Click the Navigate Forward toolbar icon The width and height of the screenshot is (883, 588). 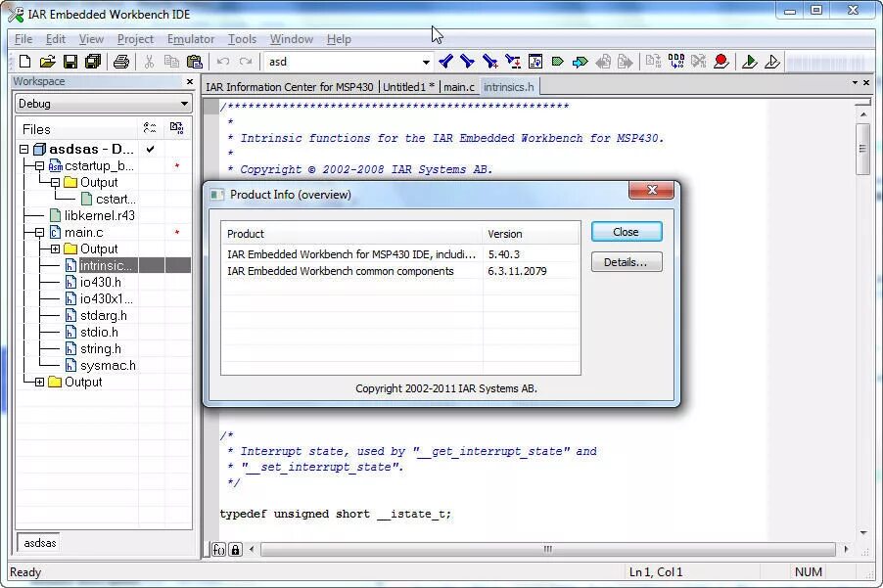[x=626, y=62]
